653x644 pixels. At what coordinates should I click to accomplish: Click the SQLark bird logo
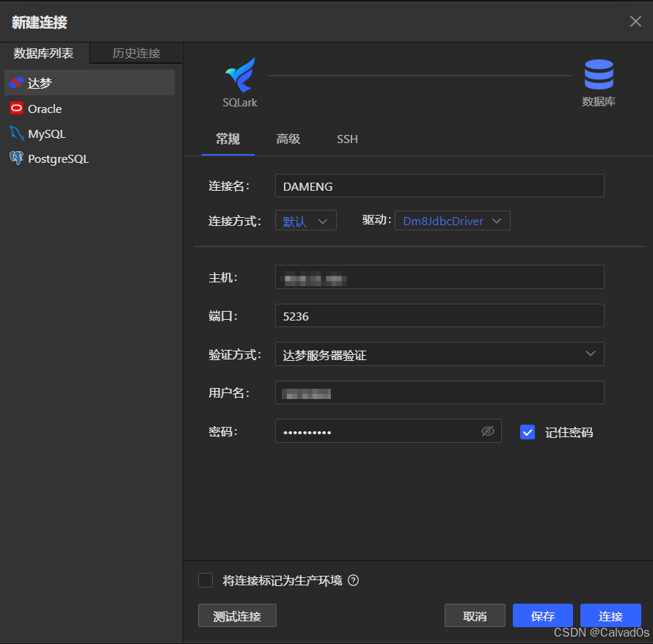pos(241,75)
